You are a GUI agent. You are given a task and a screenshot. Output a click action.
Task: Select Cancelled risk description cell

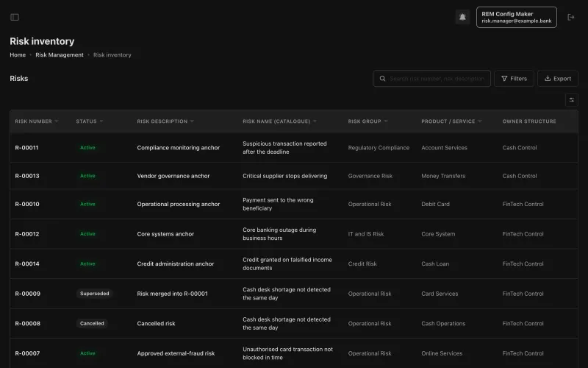(156, 323)
